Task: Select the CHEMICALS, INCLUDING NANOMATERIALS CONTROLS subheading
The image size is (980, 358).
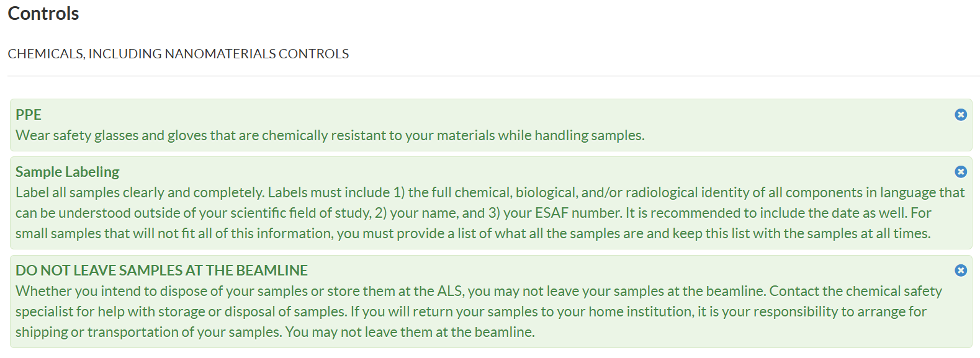Action: point(178,54)
